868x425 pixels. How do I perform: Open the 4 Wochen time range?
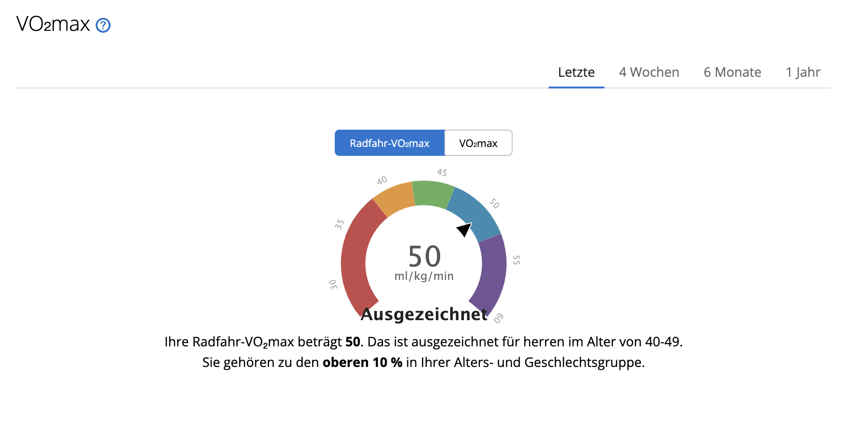(x=649, y=73)
